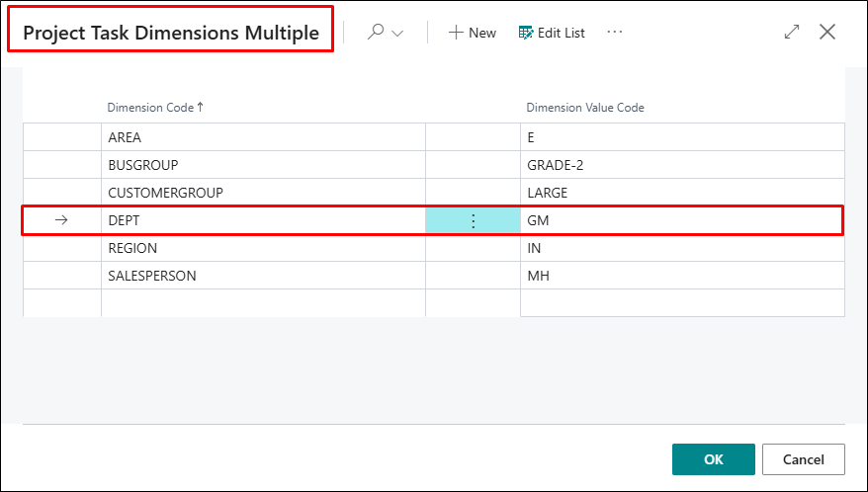The width and height of the screenshot is (868, 492).
Task: Expand the search dropdown chevron
Action: pyautogui.click(x=398, y=34)
